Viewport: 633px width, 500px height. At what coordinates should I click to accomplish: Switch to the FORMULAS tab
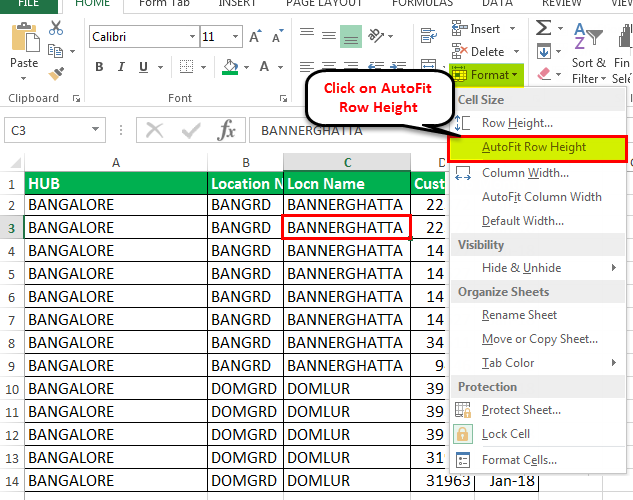pos(422,4)
